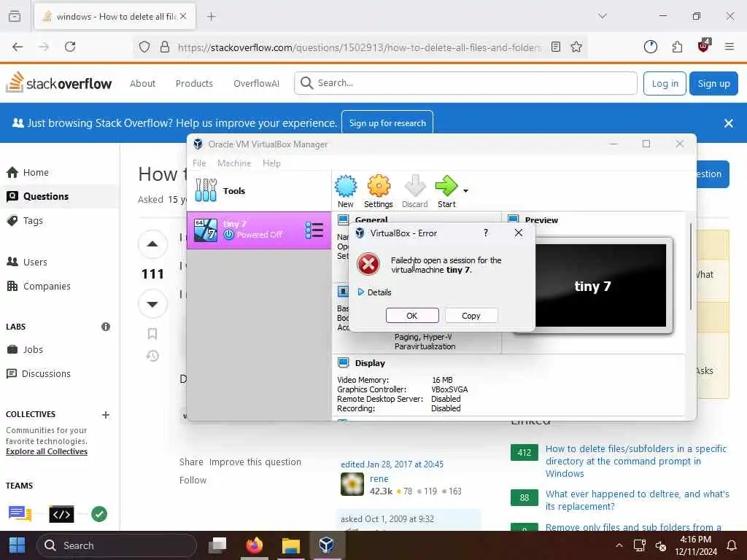Reload the page
The image size is (747, 560).
pos(70,47)
